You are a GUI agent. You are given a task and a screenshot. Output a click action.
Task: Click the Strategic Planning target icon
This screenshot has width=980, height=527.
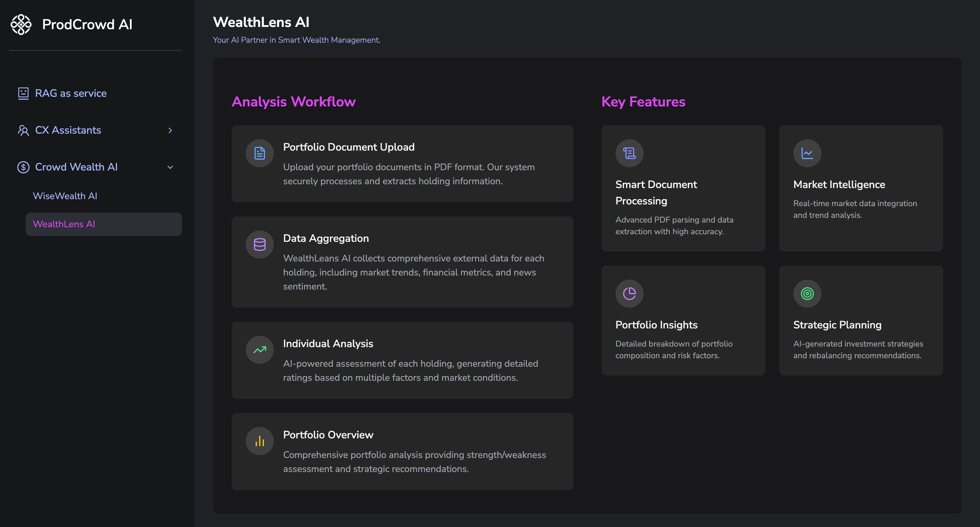[x=807, y=294]
